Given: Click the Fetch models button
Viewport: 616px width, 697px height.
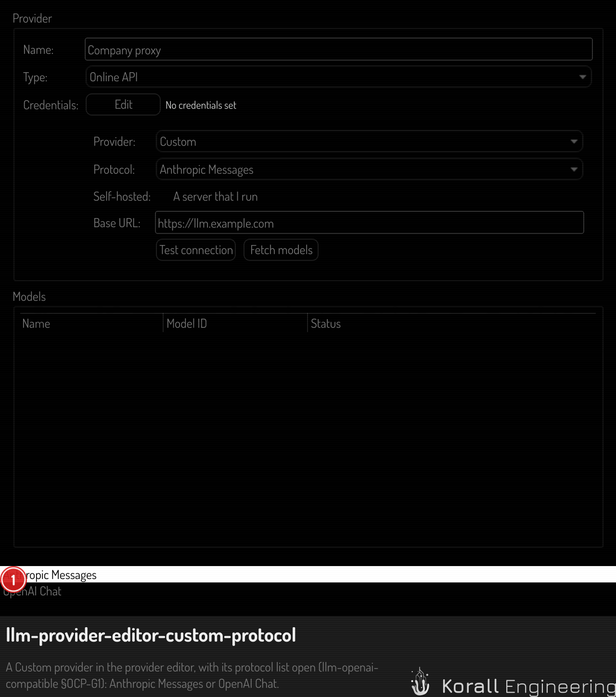Looking at the screenshot, I should click(x=281, y=250).
